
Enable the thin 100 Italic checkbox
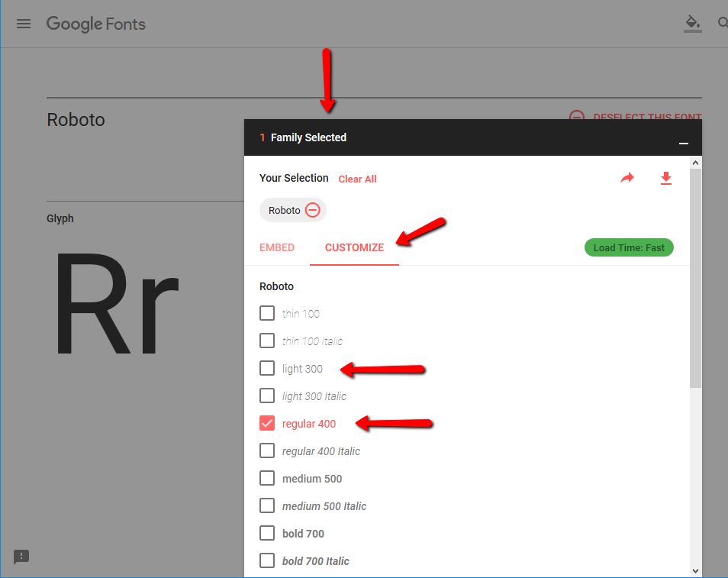point(267,341)
